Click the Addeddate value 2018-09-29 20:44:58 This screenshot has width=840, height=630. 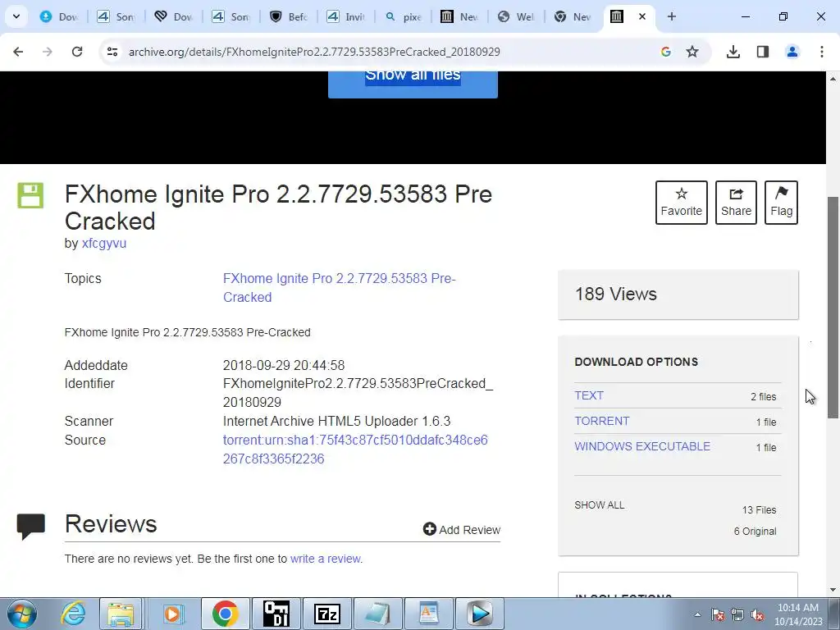click(x=284, y=365)
